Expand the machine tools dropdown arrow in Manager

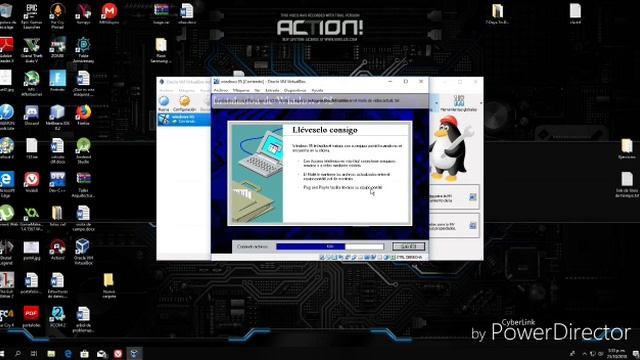[x=436, y=103]
